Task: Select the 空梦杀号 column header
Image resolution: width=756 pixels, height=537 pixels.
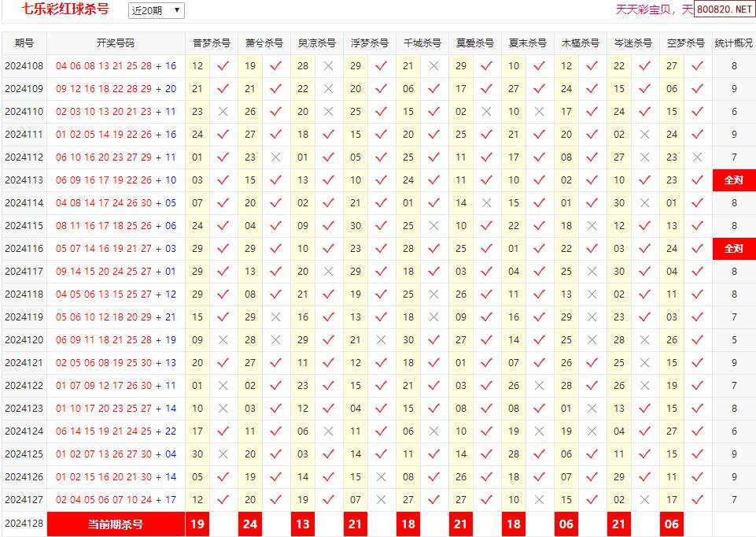Action: [686, 43]
